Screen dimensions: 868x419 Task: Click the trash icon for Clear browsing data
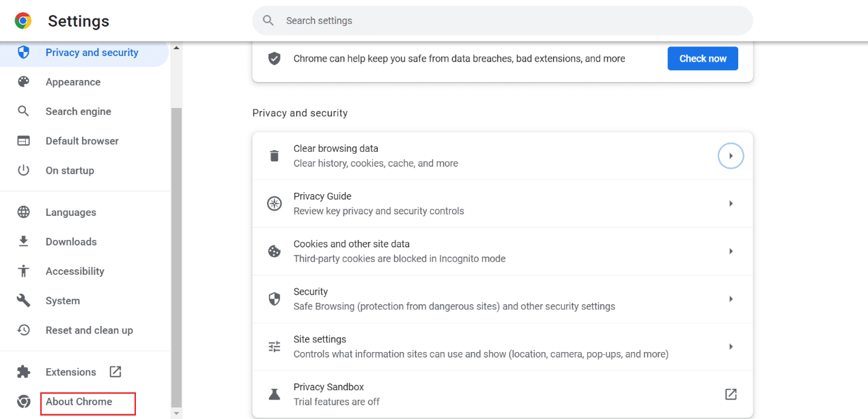[x=275, y=156]
